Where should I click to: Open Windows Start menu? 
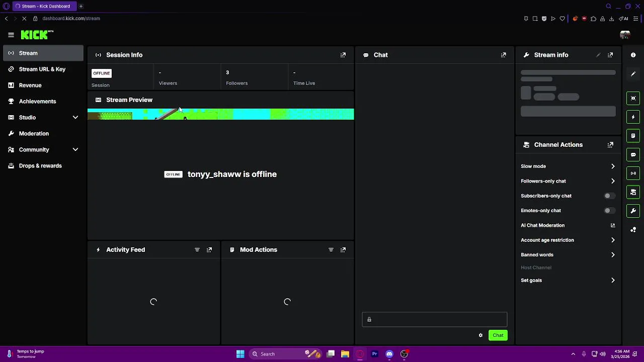pyautogui.click(x=240, y=354)
